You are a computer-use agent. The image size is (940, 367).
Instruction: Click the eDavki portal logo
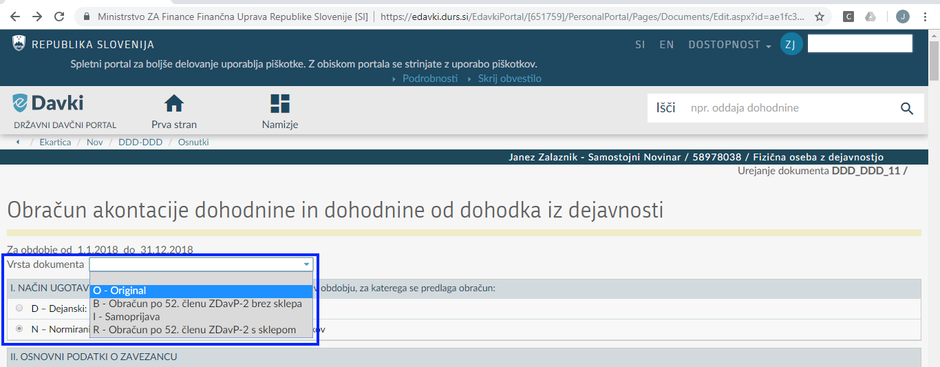point(48,103)
